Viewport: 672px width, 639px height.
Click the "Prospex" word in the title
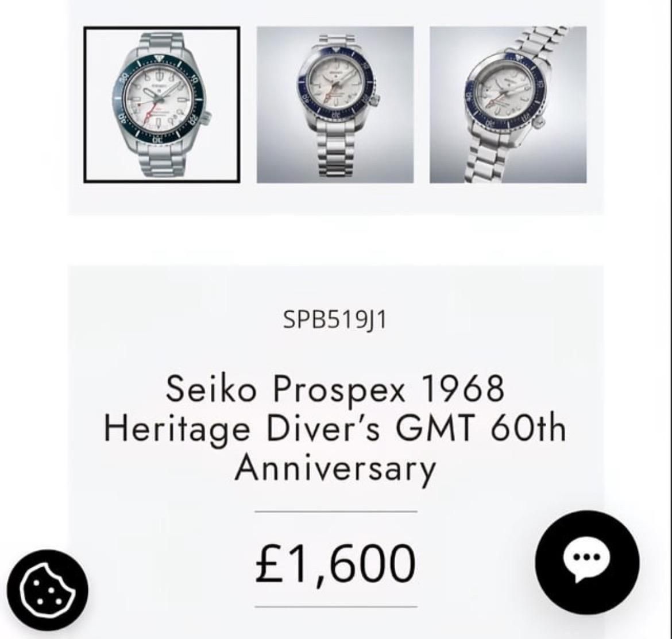click(x=339, y=391)
